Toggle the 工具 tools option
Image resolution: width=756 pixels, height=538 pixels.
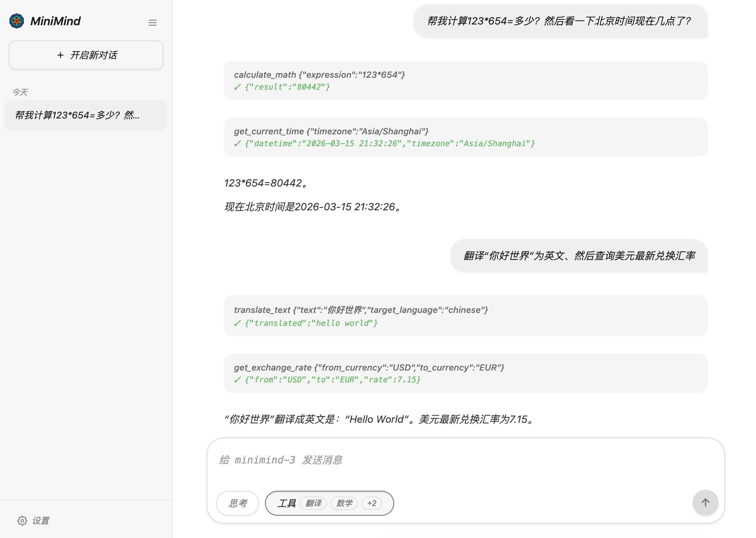pyautogui.click(x=286, y=503)
